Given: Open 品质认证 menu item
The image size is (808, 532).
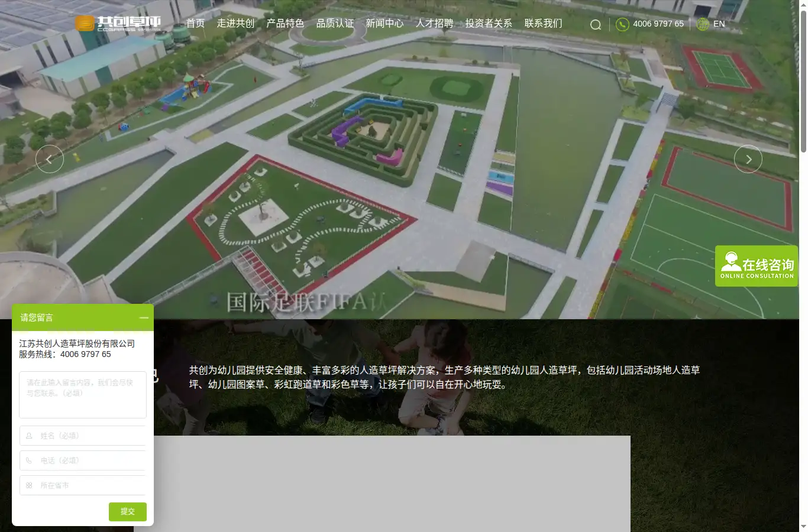Looking at the screenshot, I should (335, 24).
